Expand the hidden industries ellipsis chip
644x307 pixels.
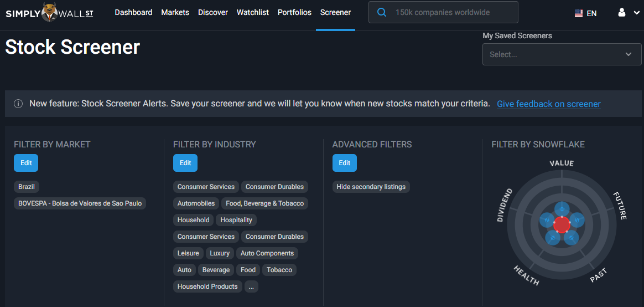point(251,286)
